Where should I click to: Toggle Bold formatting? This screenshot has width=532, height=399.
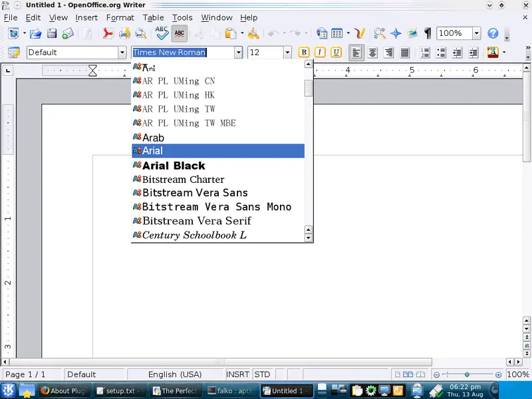coord(304,53)
